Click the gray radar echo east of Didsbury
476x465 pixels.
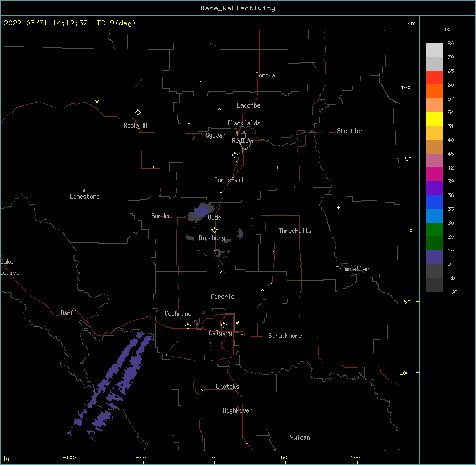pyautogui.click(x=240, y=233)
